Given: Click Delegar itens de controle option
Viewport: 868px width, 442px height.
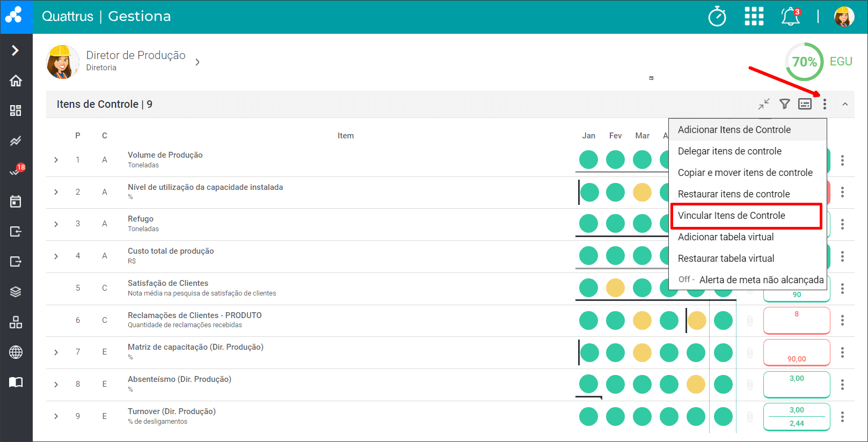Looking at the screenshot, I should pyautogui.click(x=730, y=151).
